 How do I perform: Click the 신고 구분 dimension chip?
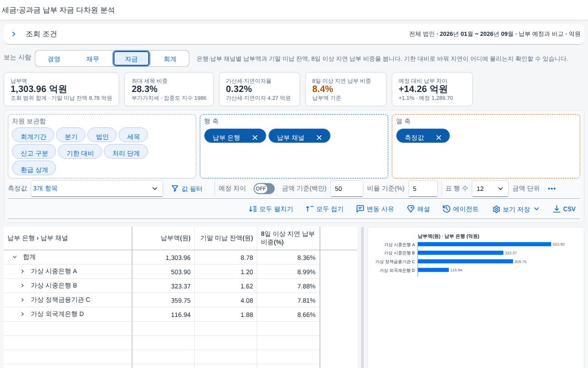[34, 152]
